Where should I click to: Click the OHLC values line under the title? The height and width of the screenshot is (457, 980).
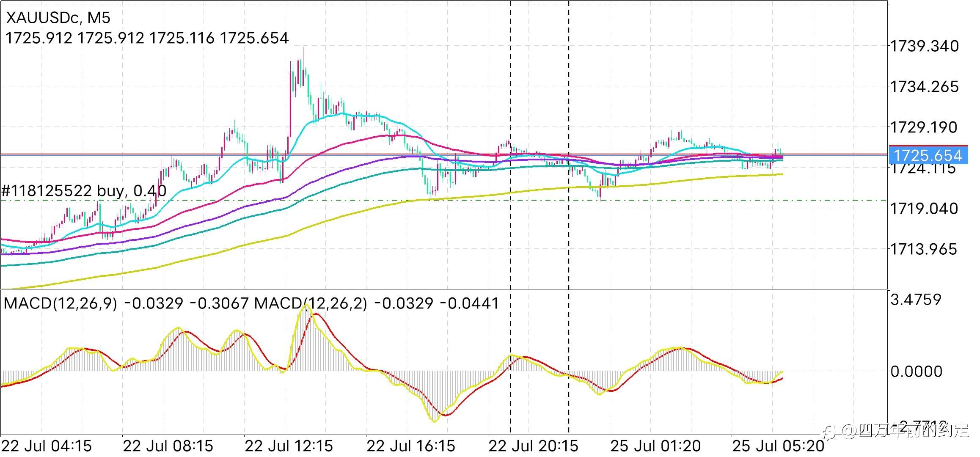click(x=147, y=38)
